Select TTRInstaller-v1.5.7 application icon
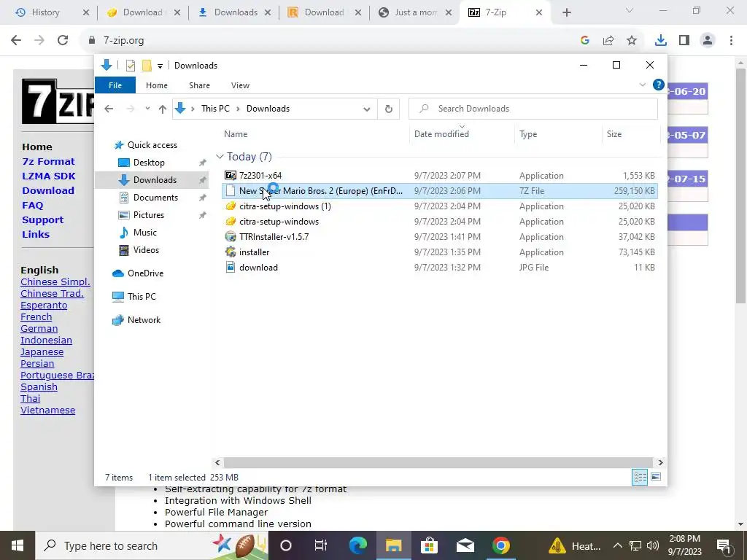 [231, 237]
